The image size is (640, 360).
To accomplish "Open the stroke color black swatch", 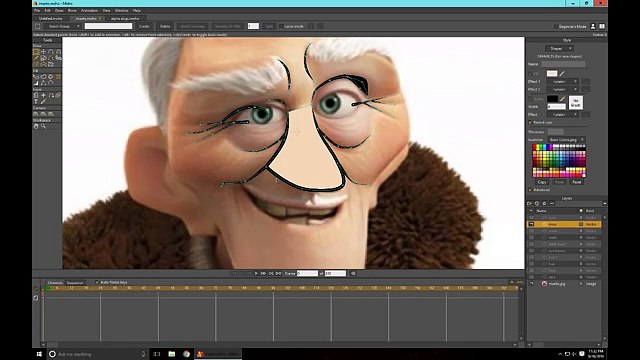I will (x=552, y=99).
